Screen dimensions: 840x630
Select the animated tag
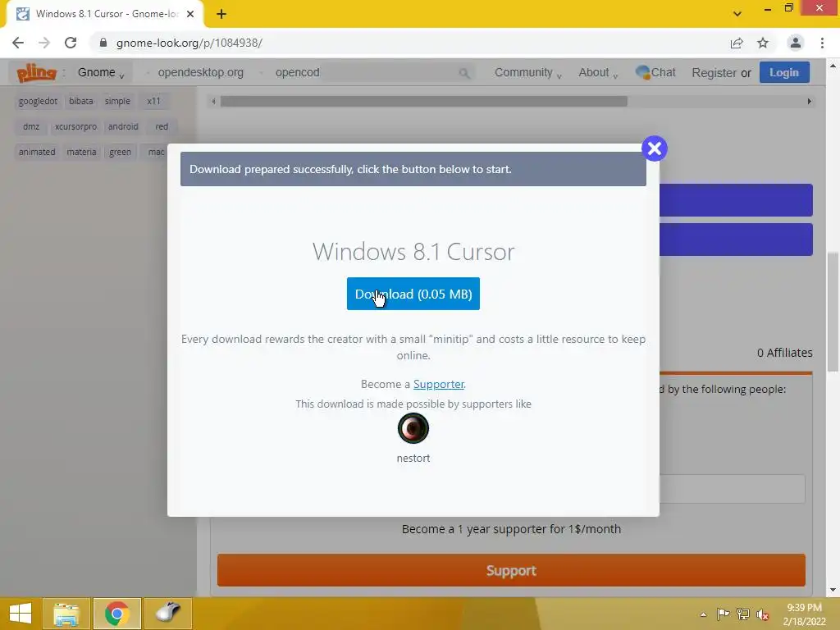[x=37, y=152]
